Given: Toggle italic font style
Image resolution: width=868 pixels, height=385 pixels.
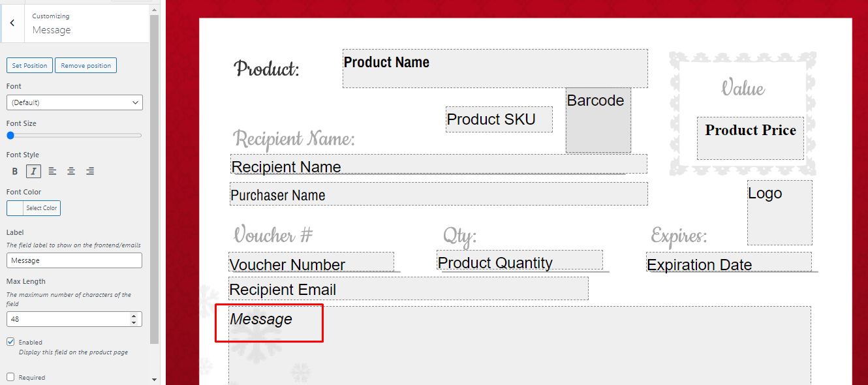Looking at the screenshot, I should [x=33, y=172].
